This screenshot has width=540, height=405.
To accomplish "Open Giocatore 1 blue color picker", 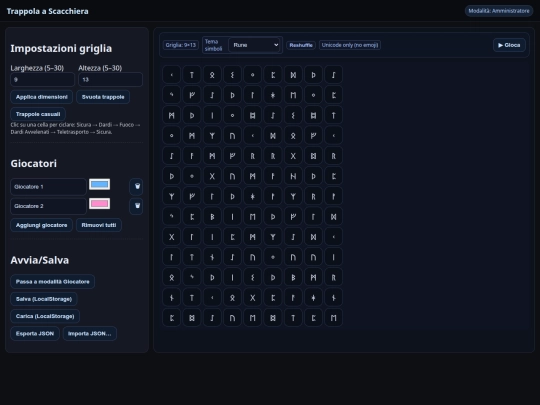I will click(100, 185).
